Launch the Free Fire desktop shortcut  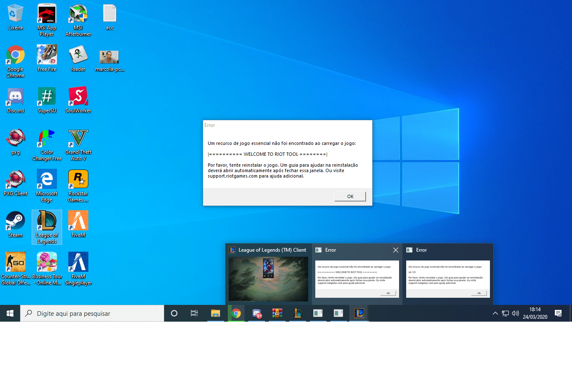[x=47, y=59]
